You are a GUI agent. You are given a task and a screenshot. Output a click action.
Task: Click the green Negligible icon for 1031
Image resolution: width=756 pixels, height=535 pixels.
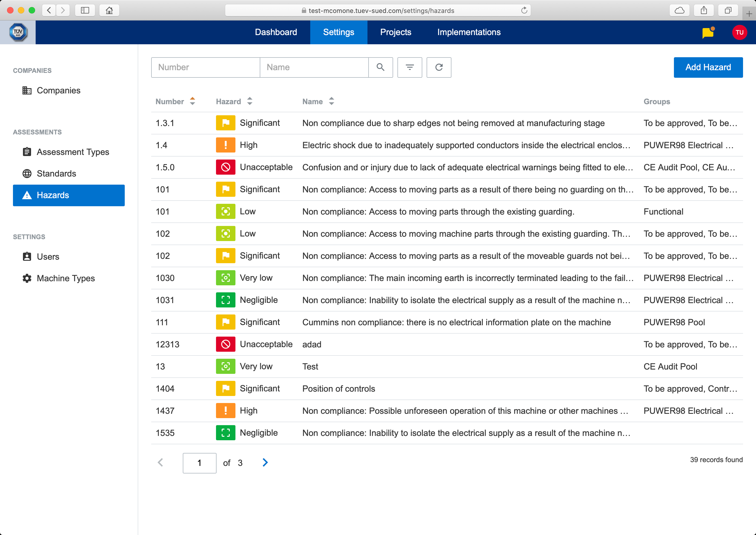pyautogui.click(x=225, y=300)
